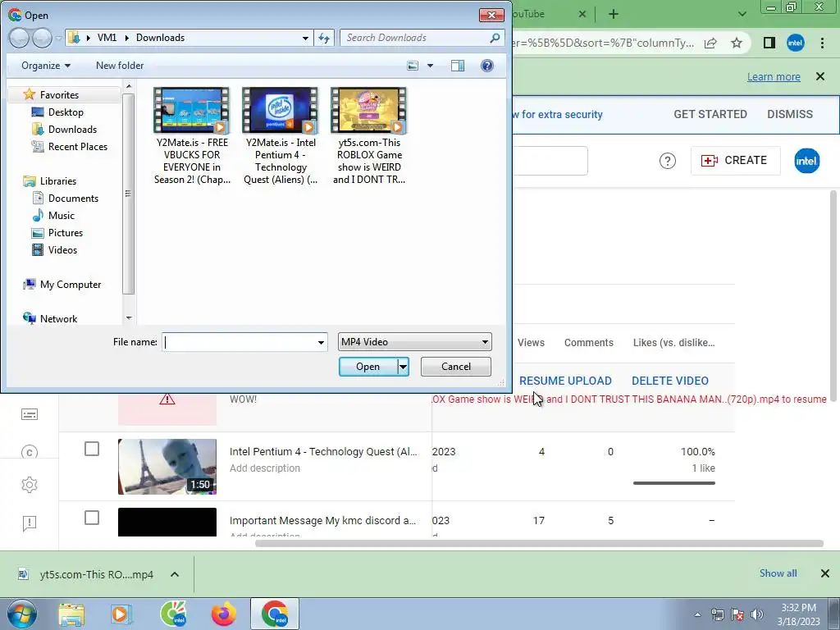
Task: Click the share page icon in address bar
Action: pyautogui.click(x=710, y=43)
